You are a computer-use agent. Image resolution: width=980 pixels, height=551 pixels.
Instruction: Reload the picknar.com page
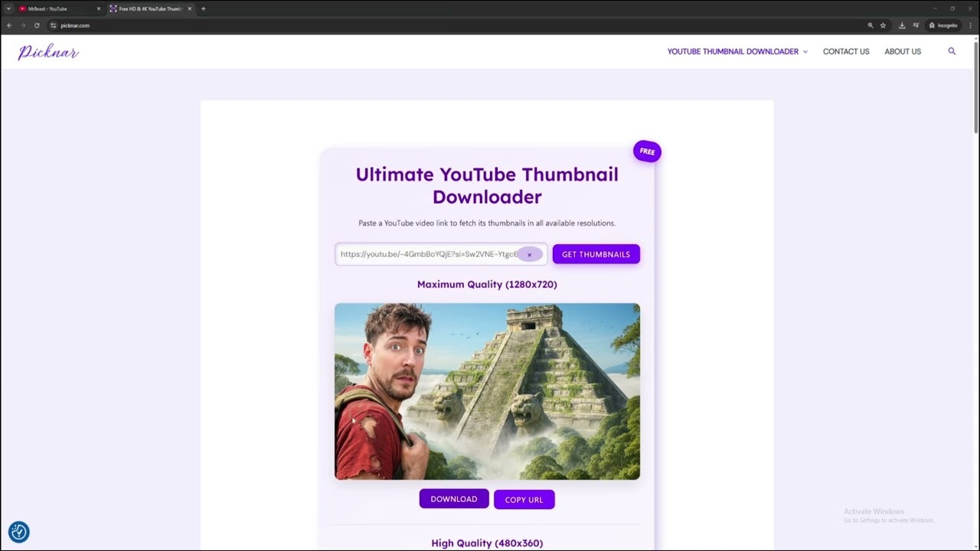(37, 25)
